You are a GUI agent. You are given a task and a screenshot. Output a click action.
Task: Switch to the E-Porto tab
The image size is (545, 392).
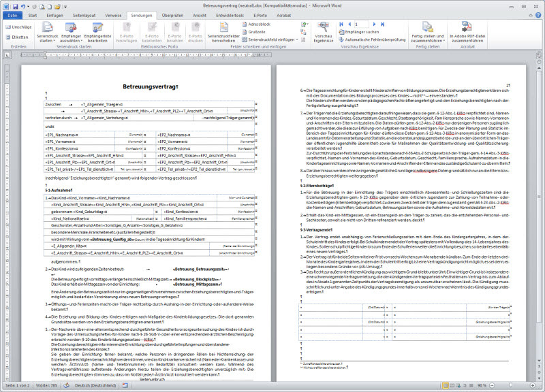pos(260,15)
